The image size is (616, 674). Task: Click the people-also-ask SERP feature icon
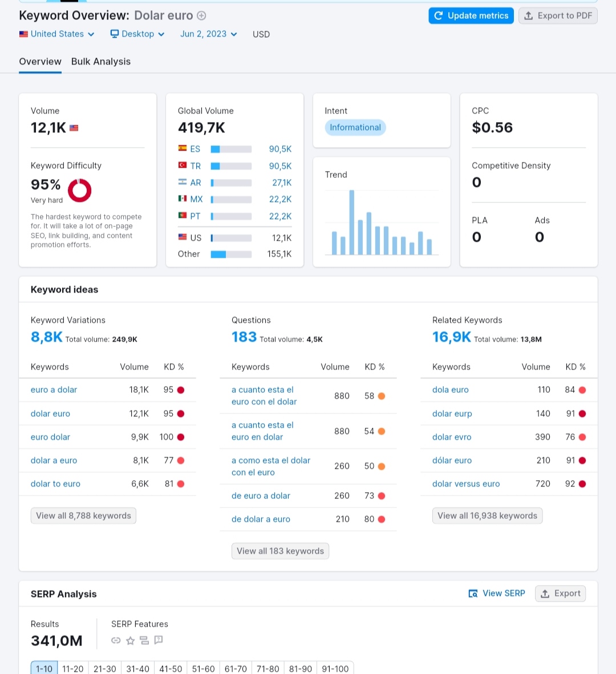pyautogui.click(x=159, y=640)
